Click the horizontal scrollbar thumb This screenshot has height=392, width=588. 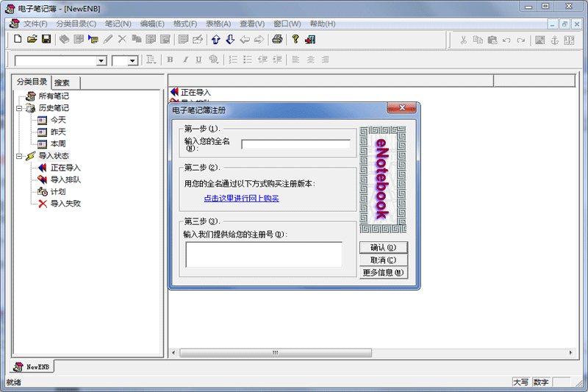tap(276, 353)
